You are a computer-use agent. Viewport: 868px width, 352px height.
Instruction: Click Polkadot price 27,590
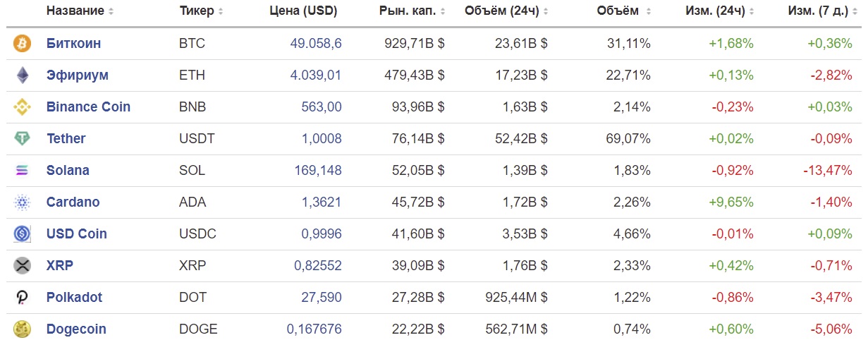(322, 298)
